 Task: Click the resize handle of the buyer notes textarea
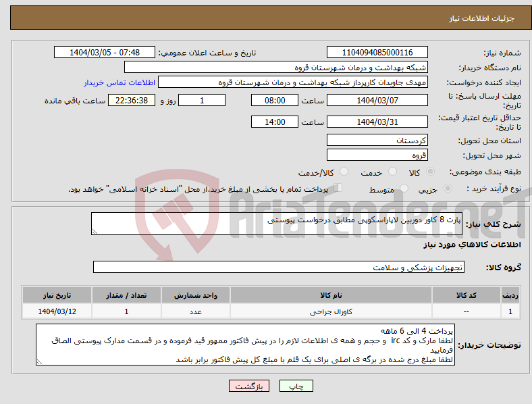39,362
